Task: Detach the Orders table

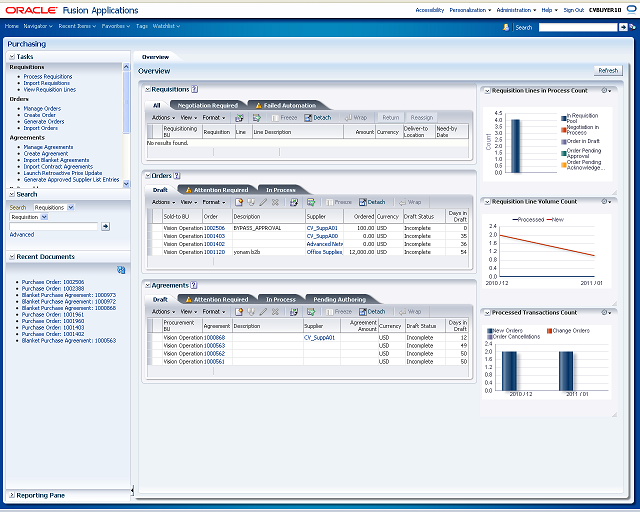Action: 372,202
